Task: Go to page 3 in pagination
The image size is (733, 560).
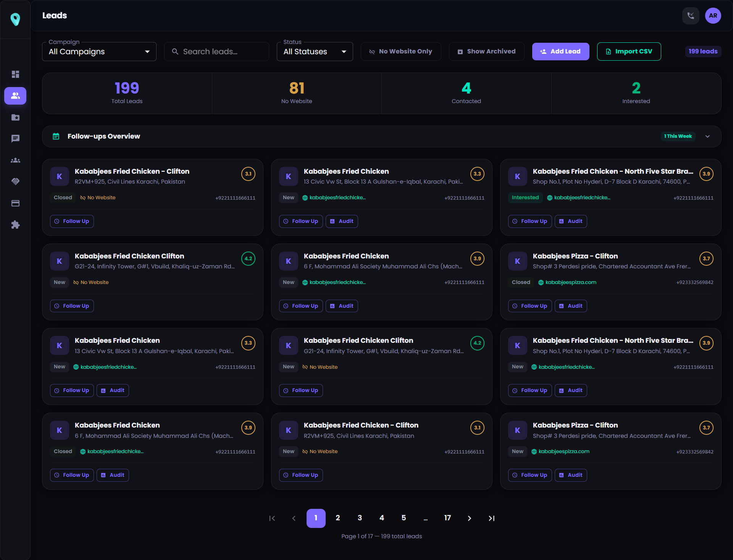Action: [x=360, y=518]
